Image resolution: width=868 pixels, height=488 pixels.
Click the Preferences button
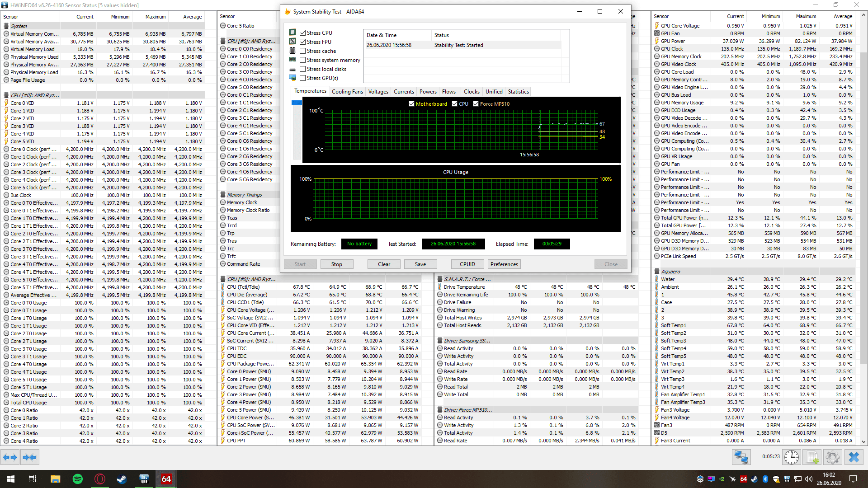[504, 264]
